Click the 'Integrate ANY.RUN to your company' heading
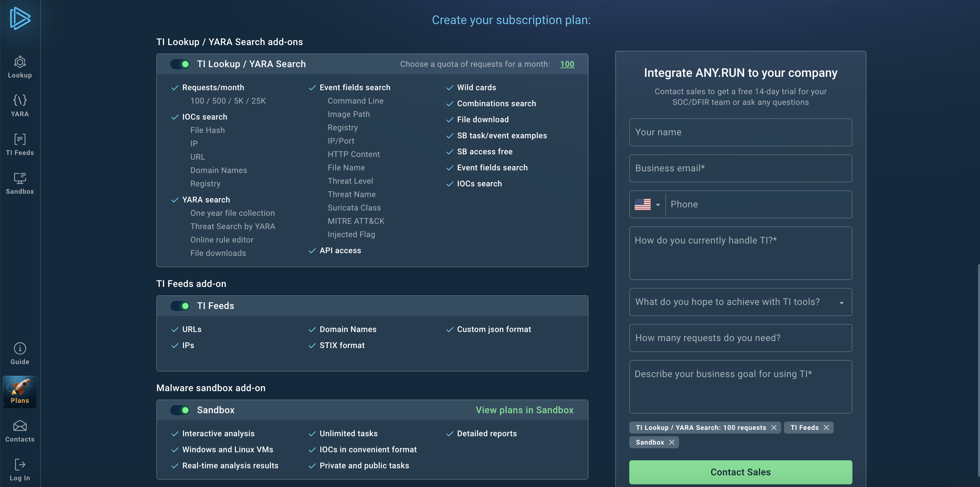 [x=741, y=73]
